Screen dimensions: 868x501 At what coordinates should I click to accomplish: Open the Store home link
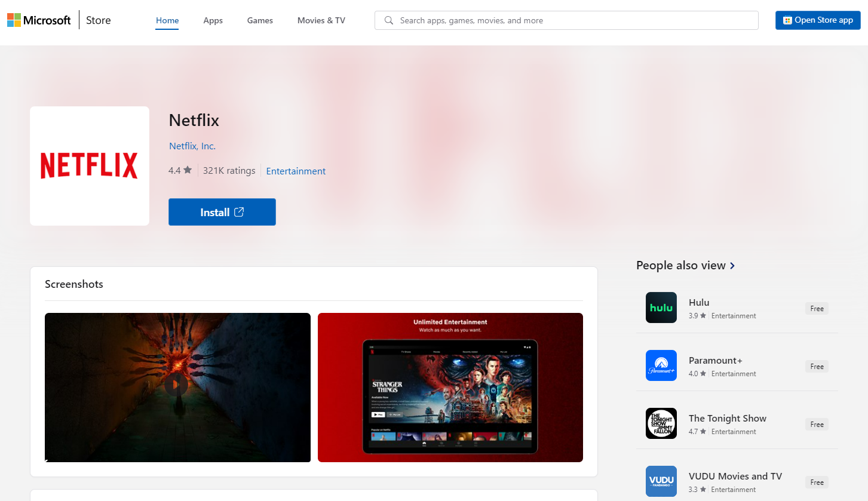click(99, 20)
